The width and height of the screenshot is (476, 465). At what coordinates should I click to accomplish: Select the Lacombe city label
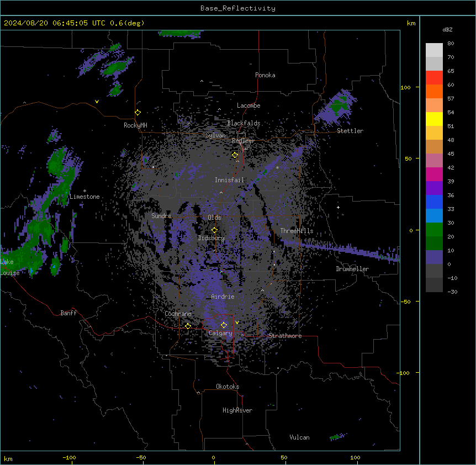pos(248,105)
